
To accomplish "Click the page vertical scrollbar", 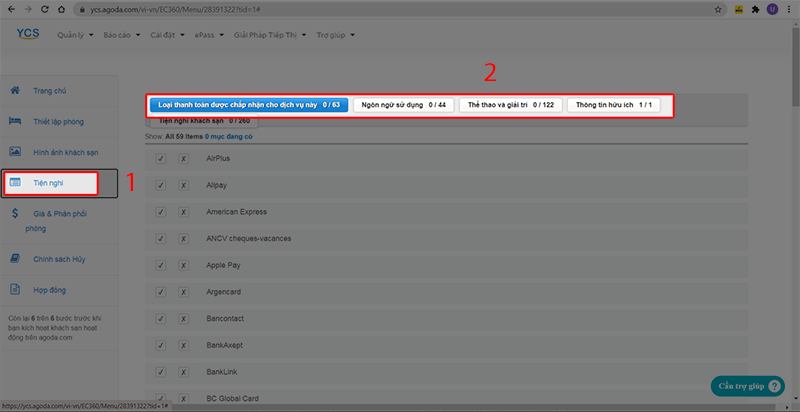I will coord(794,200).
